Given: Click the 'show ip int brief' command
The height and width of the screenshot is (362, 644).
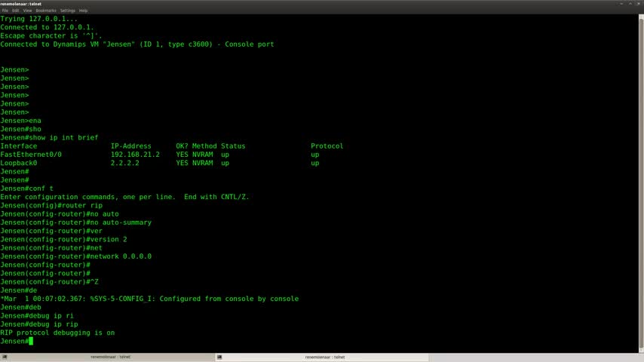Looking at the screenshot, I should [63, 138].
